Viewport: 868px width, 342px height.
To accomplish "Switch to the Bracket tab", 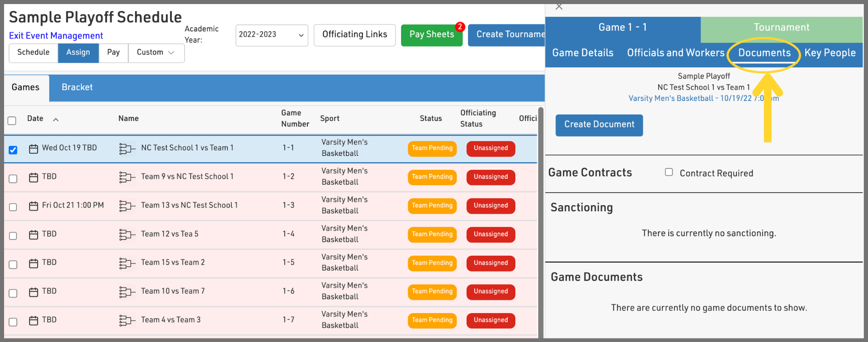I will coord(77,87).
